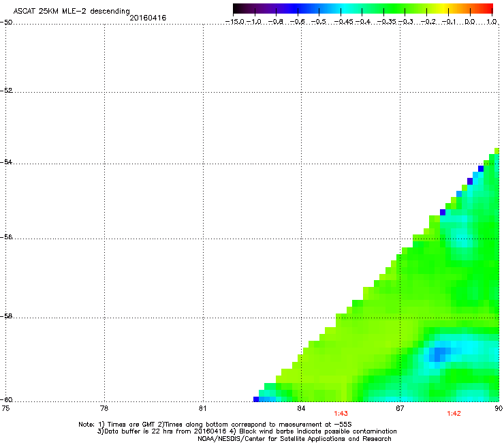Click the -1.0 color scale label

(x=255, y=22)
